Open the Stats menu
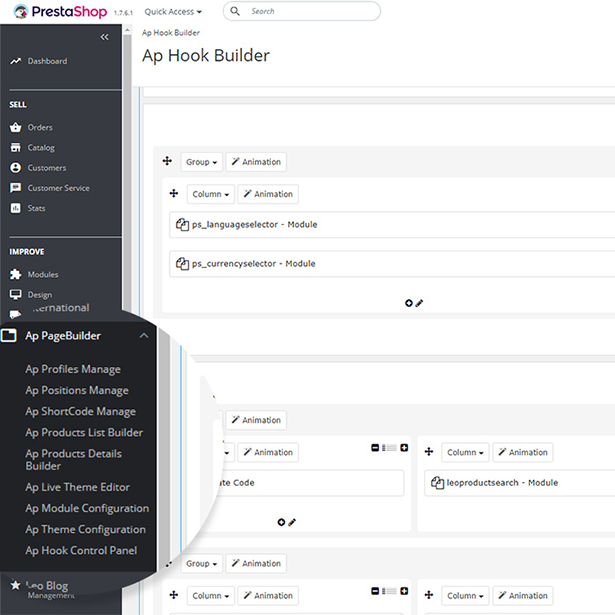 tap(36, 208)
